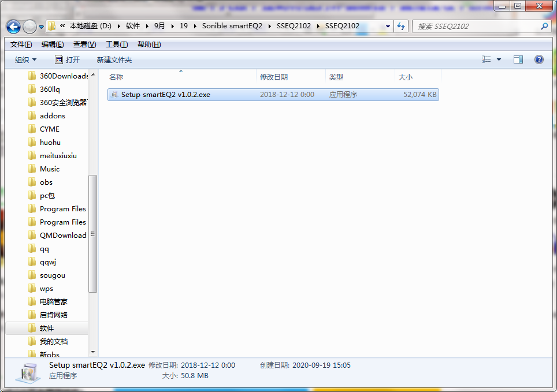Select the 软件 folder in the sidebar
The height and width of the screenshot is (392, 557).
coord(47,328)
